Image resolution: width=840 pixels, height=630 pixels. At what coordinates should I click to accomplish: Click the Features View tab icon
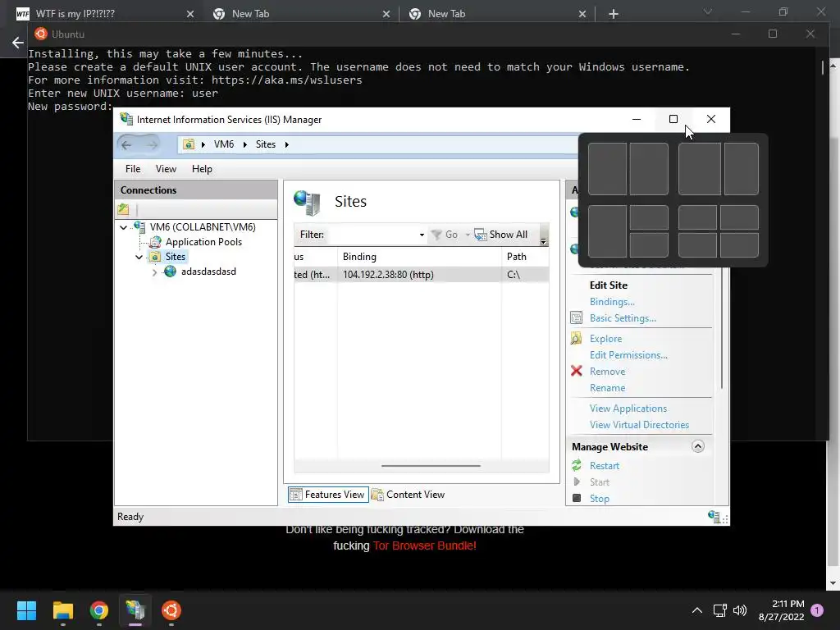coord(295,495)
